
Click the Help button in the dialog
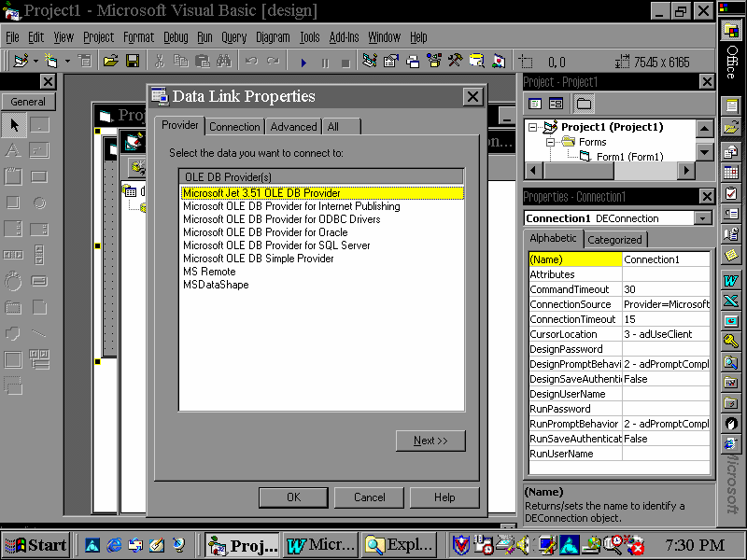click(x=444, y=497)
